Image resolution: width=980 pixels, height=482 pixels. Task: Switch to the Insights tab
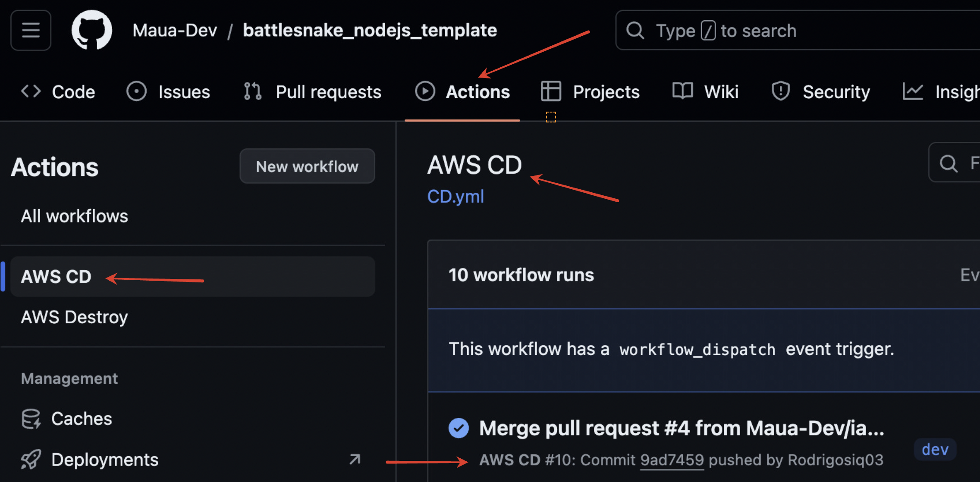940,92
